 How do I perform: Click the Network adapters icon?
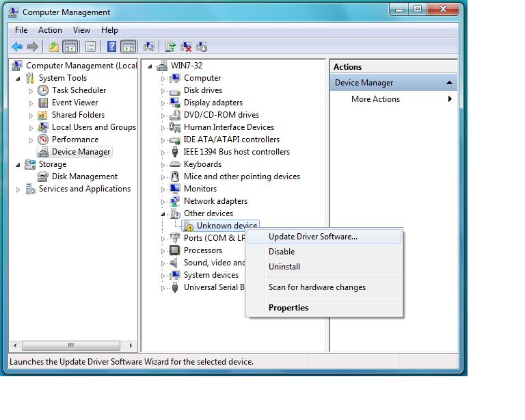[x=175, y=201]
